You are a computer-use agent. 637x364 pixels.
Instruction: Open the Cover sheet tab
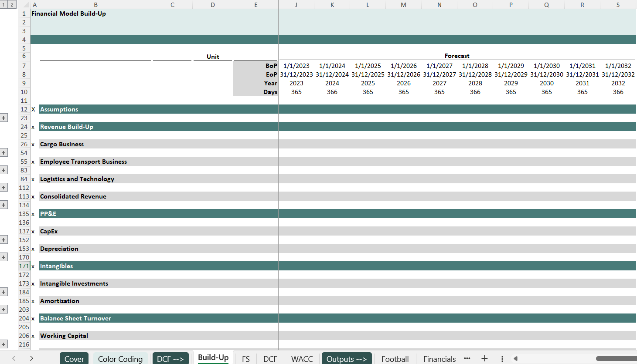click(x=74, y=359)
